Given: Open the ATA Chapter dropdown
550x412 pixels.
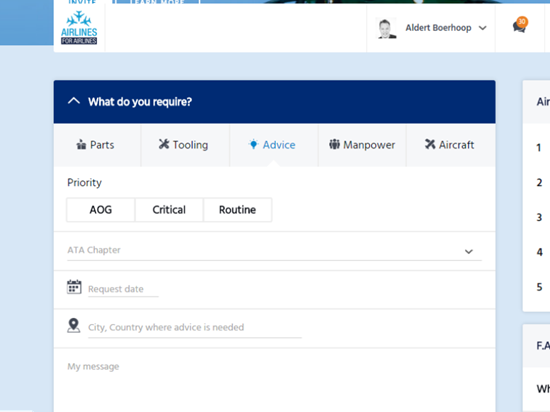Looking at the screenshot, I should [274, 250].
